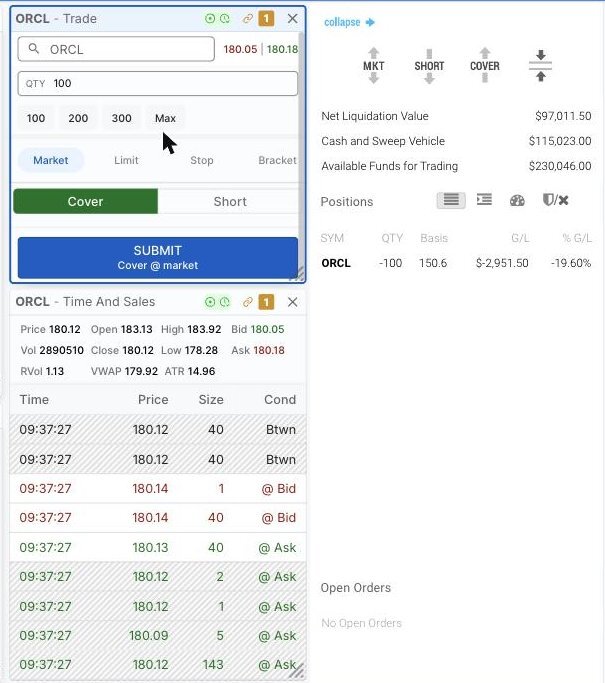605x683 pixels.
Task: Click the Net Liquidation Value amount $97,011.50
Action: pyautogui.click(x=563, y=116)
